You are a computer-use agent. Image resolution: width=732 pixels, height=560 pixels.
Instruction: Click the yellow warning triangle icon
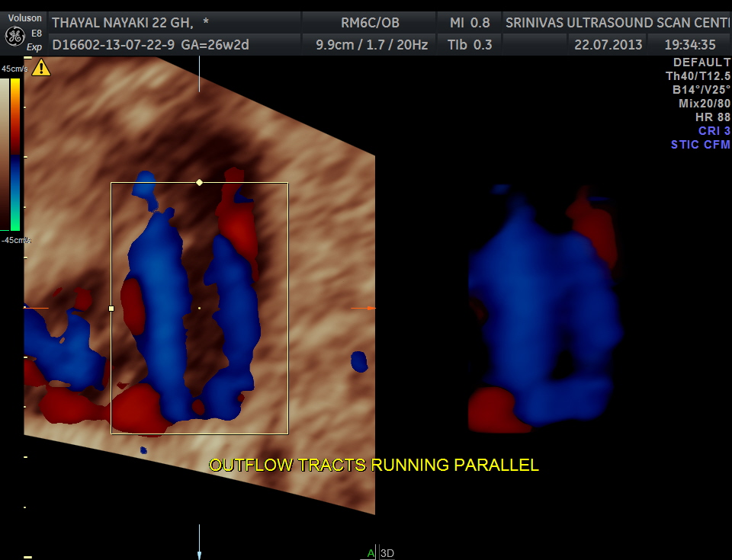40,67
